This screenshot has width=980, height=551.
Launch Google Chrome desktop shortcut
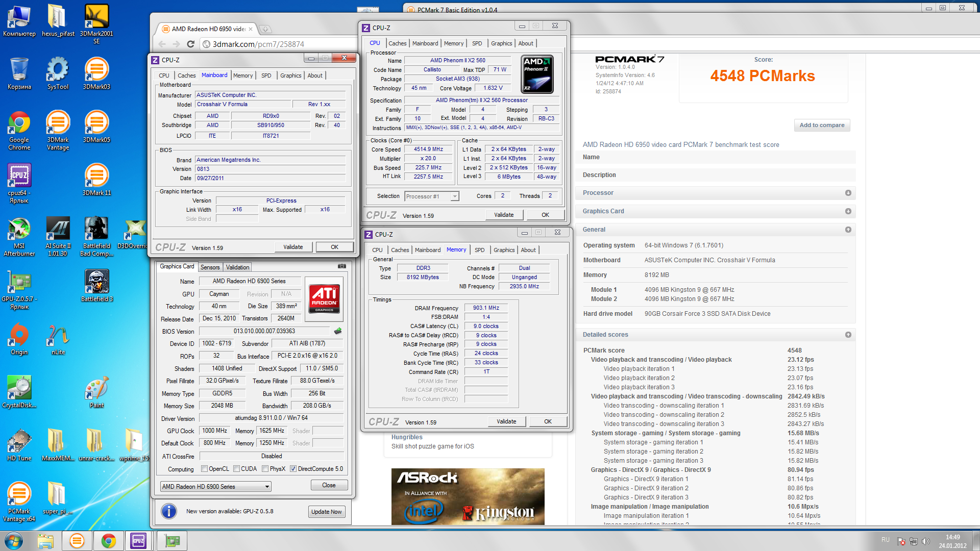click(19, 131)
